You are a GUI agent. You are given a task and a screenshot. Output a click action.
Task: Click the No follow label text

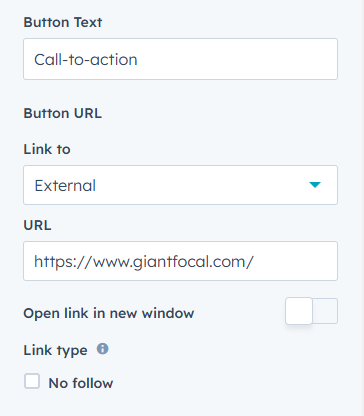tap(81, 383)
